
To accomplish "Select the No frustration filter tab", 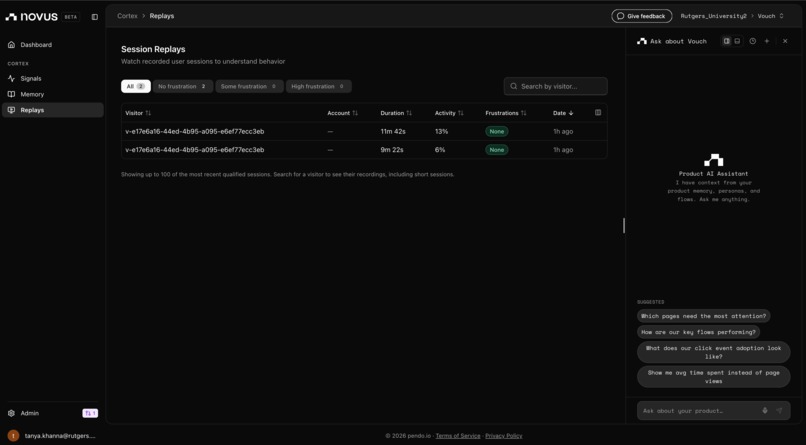I will tap(182, 86).
